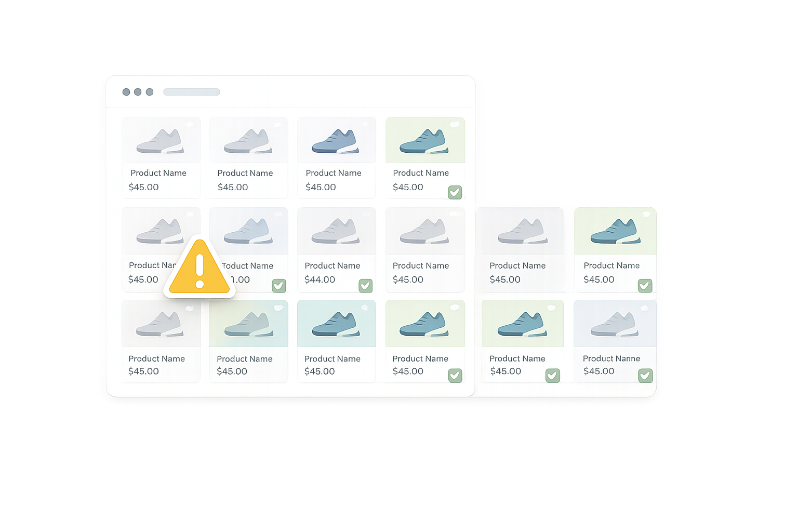Screen dimensions: 798x532
Task: Open the Product Nanne listing link
Action: tap(612, 358)
